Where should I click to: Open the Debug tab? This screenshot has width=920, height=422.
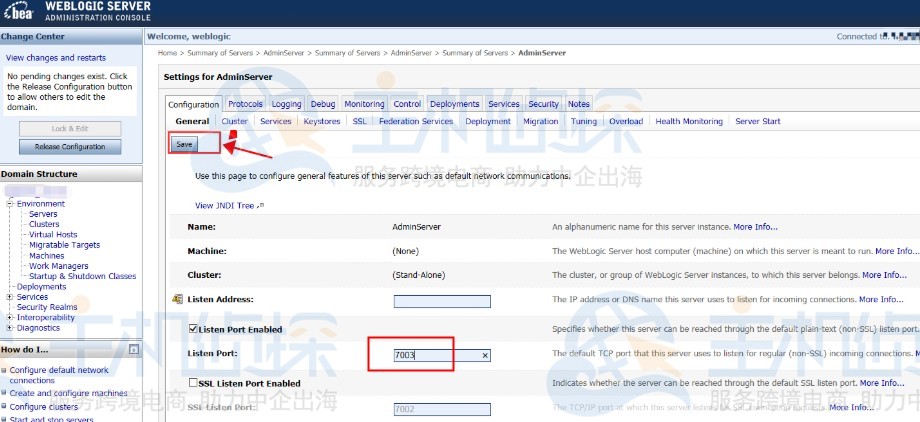[x=323, y=104]
